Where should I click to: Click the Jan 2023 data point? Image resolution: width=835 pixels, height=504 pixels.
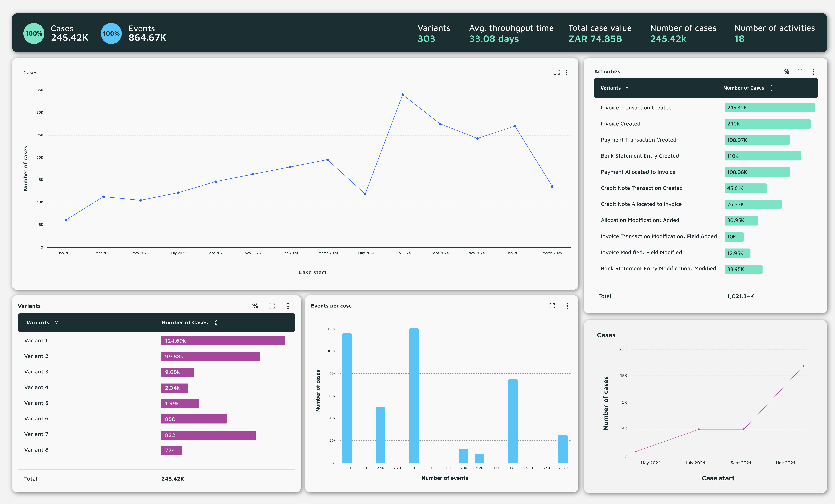coord(66,220)
